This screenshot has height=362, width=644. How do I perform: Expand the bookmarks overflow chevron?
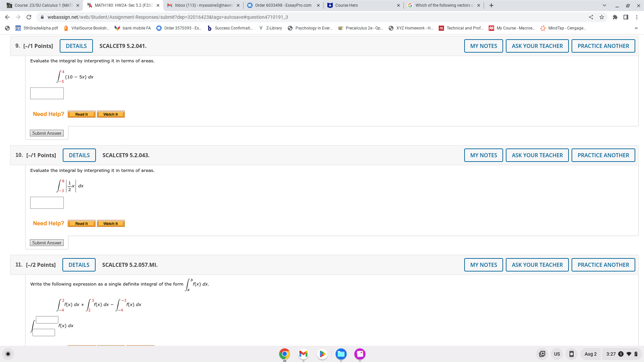pyautogui.click(x=636, y=28)
